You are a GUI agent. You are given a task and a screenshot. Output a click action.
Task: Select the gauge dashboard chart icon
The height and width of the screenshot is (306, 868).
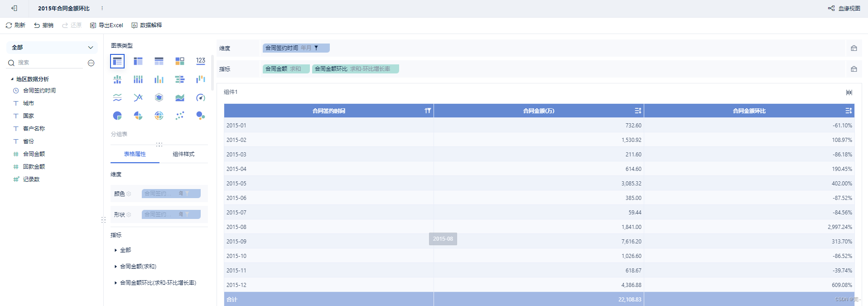(201, 97)
